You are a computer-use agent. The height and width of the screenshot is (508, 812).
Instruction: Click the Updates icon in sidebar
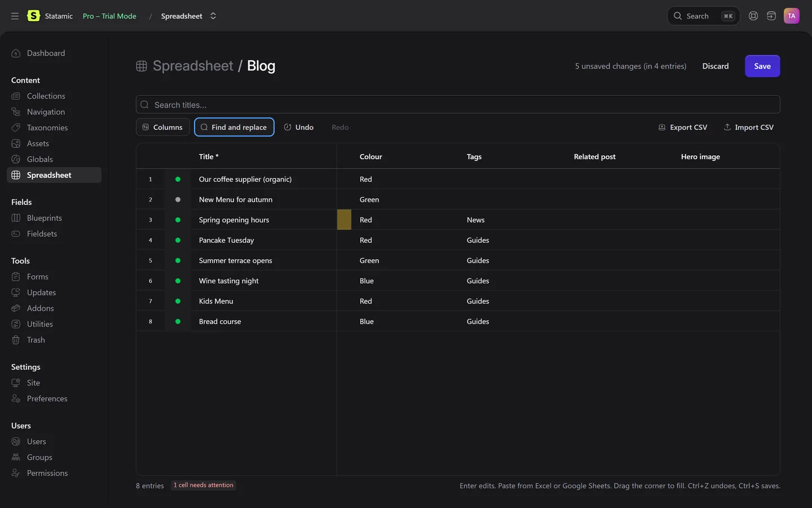(x=16, y=292)
